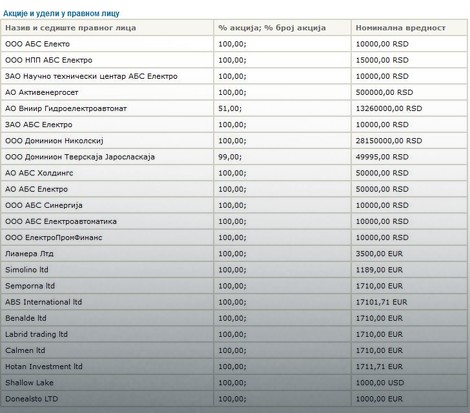Select '10000,00 RSD' in ООО АБС Електо row
Viewport: 470px width, 413px height.
[x=382, y=44]
